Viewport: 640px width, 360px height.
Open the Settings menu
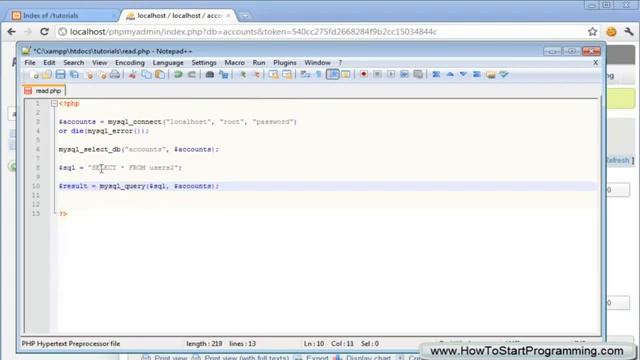(x=204, y=63)
